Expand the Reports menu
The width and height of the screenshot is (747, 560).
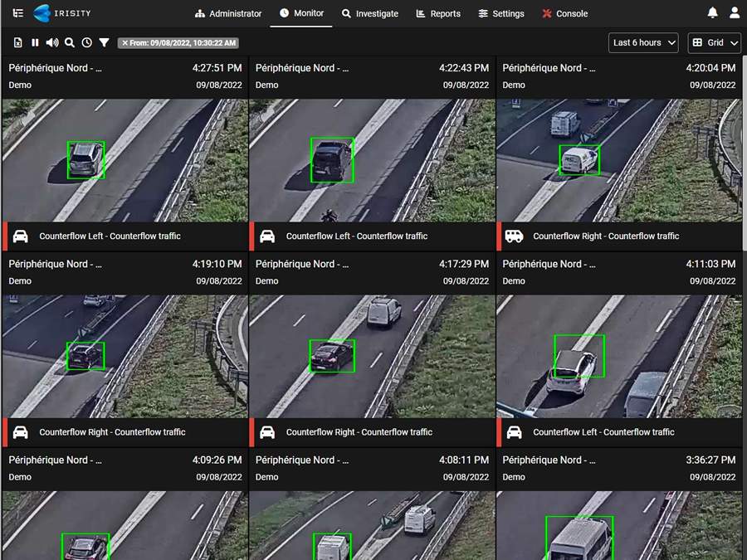(438, 13)
